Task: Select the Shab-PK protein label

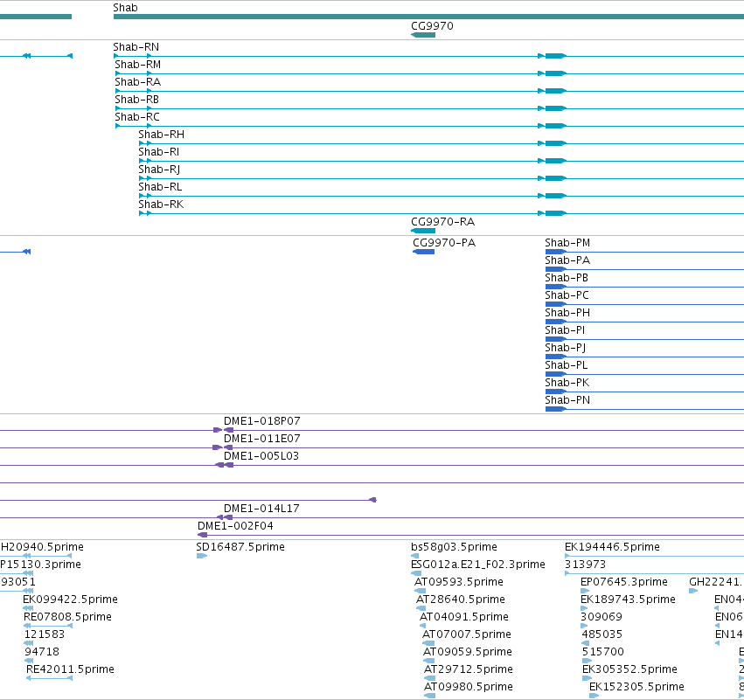Action: (x=567, y=383)
